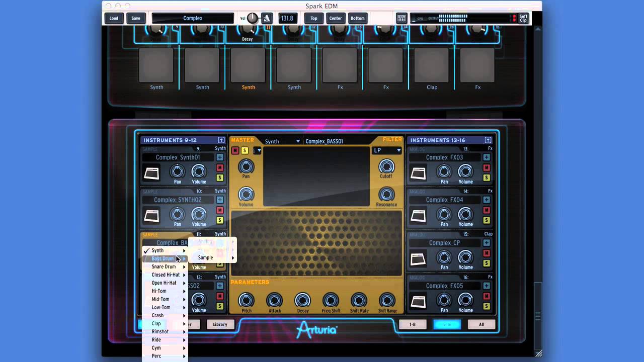Click the pad icon for Complex_FX03
The image size is (644, 362).
(418, 173)
